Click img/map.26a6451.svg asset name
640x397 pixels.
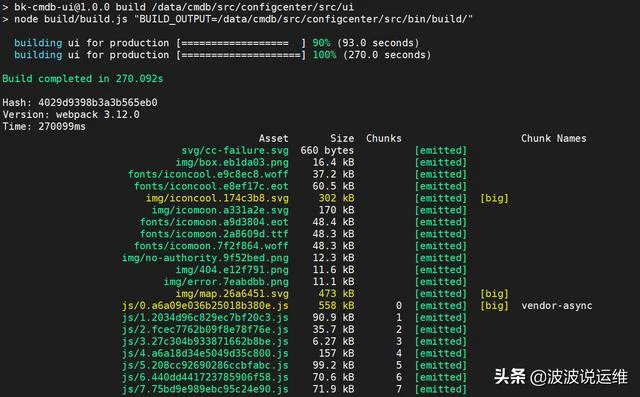[x=232, y=294]
